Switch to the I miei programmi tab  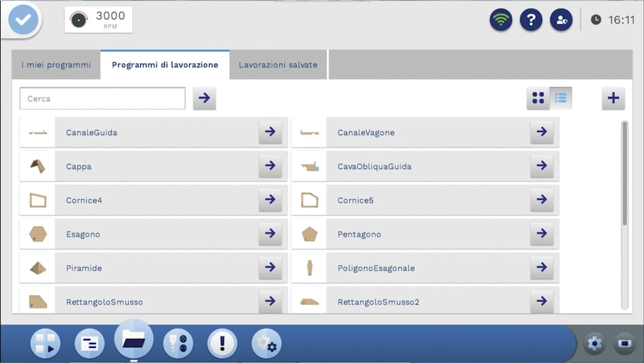point(56,65)
